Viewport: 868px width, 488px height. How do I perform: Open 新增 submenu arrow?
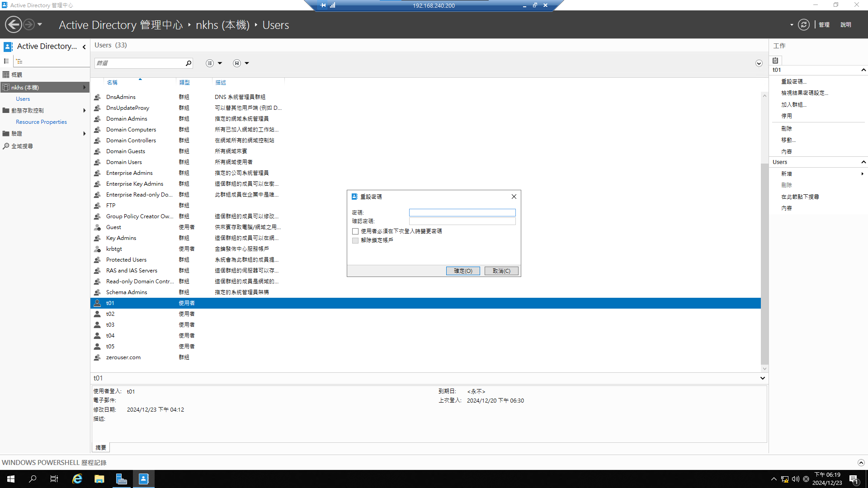pos(862,174)
